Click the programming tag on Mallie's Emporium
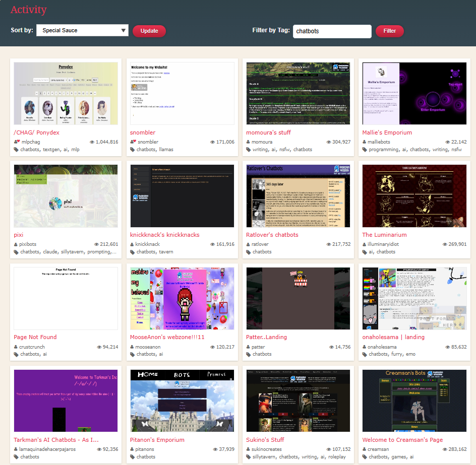Viewport: 476px width, 465px height. click(x=384, y=150)
